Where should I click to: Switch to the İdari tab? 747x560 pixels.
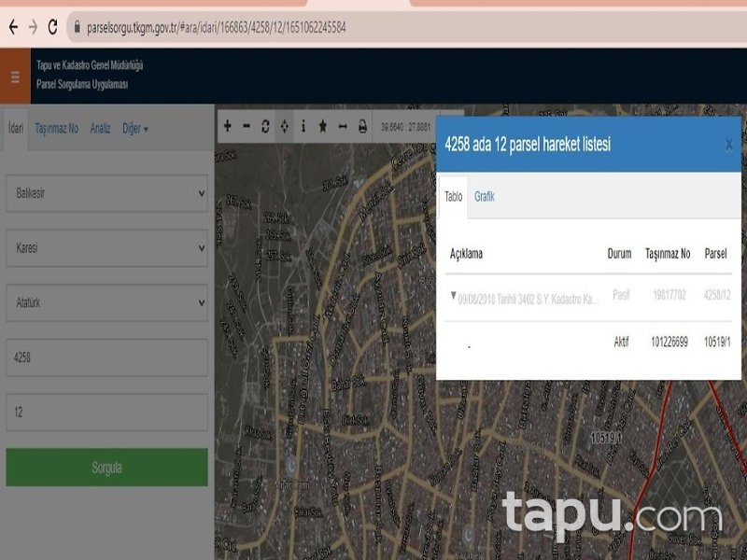coord(16,129)
